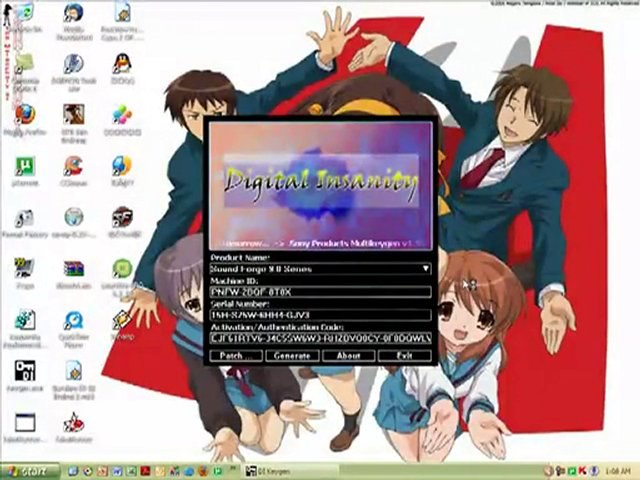The height and width of the screenshot is (480, 640).
Task: Open the blank window desktop icon
Action: click(x=25, y=422)
